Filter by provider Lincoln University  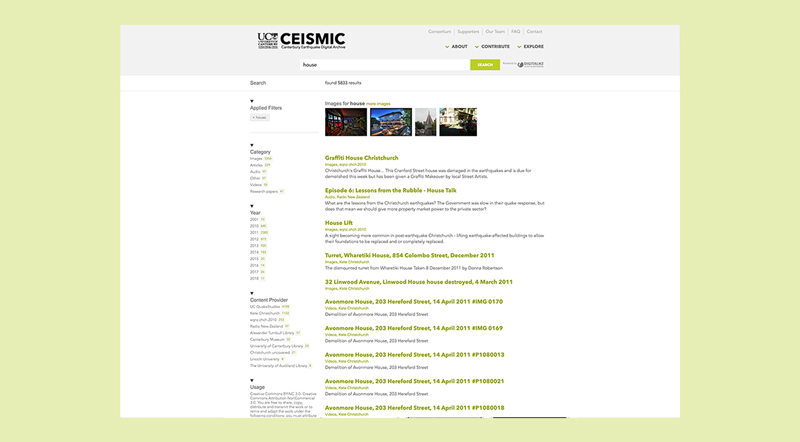click(267, 359)
